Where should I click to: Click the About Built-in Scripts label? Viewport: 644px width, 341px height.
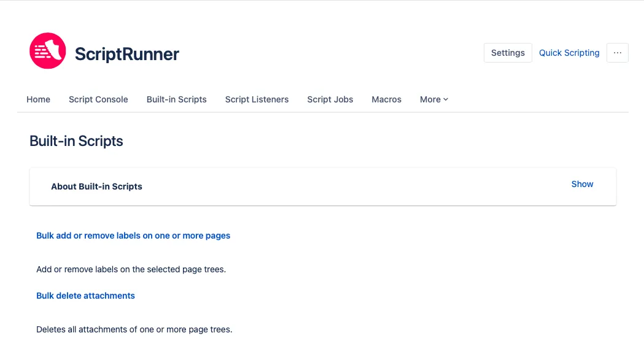point(96,186)
